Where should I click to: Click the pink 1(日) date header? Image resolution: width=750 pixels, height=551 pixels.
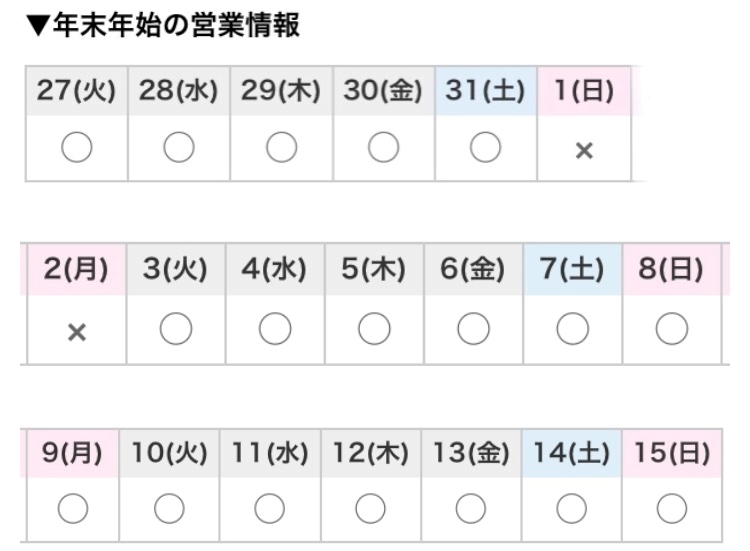[584, 91]
